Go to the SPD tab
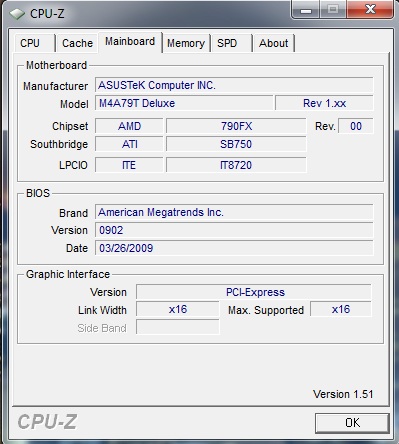Image resolution: width=399 pixels, height=444 pixels. click(x=231, y=43)
